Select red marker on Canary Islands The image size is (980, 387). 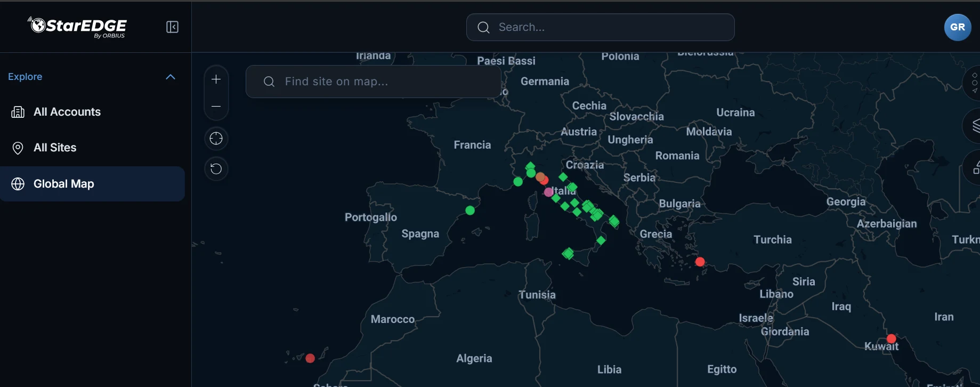click(310, 358)
